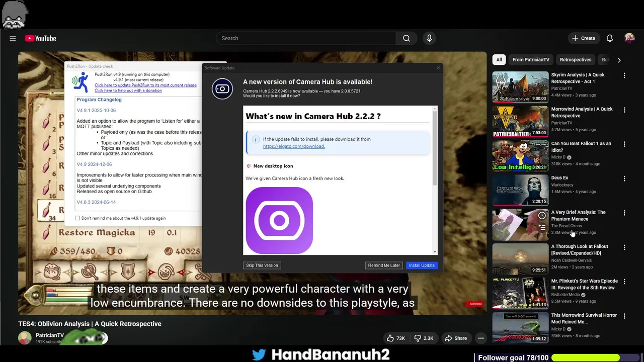644x362 pixels.
Task: Open options for Morrowind Analysis video
Action: pyautogui.click(x=624, y=110)
